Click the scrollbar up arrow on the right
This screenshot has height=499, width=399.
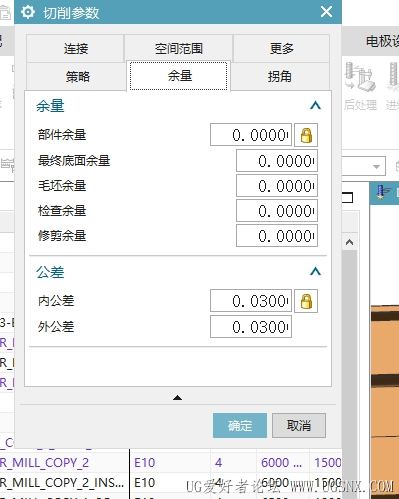tap(349, 242)
